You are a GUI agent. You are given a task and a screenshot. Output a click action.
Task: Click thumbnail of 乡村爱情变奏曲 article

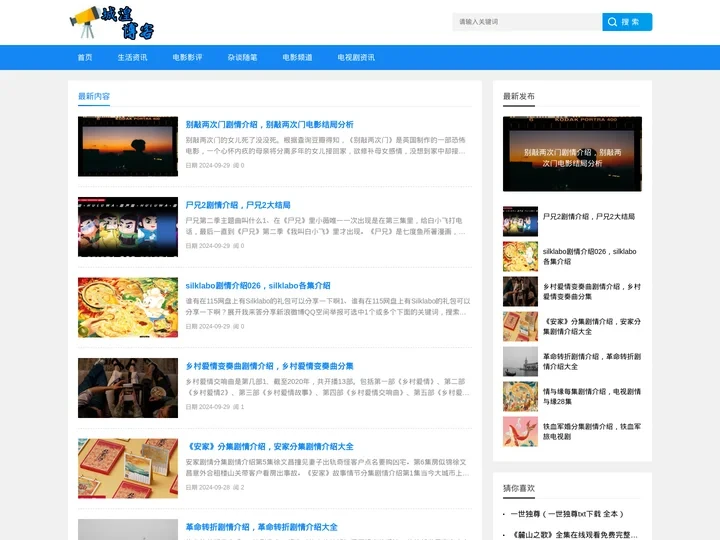coord(128,388)
